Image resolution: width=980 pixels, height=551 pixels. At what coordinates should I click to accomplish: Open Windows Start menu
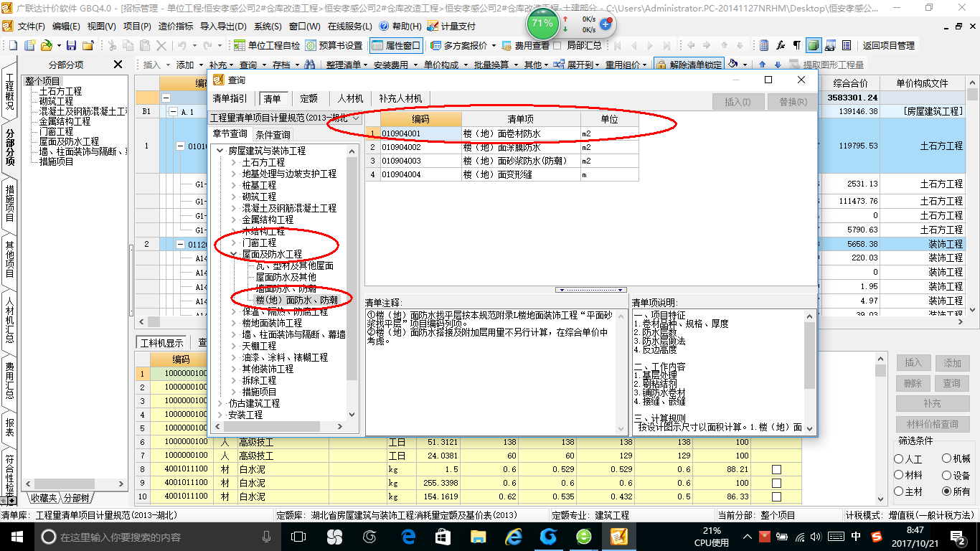pyautogui.click(x=16, y=536)
